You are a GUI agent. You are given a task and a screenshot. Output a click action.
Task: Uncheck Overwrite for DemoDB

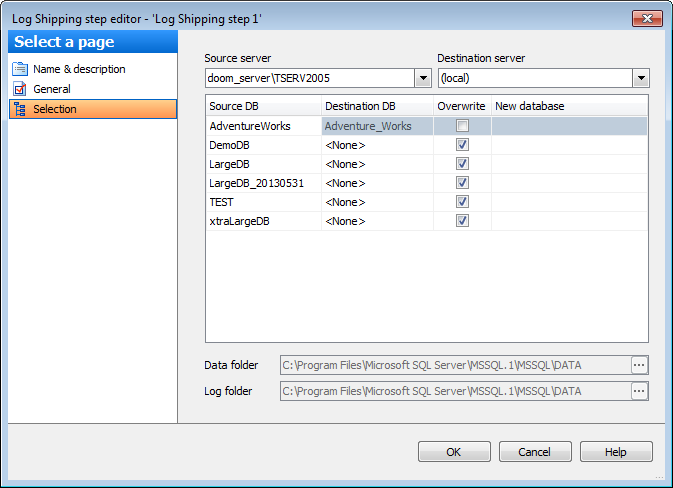[462, 145]
